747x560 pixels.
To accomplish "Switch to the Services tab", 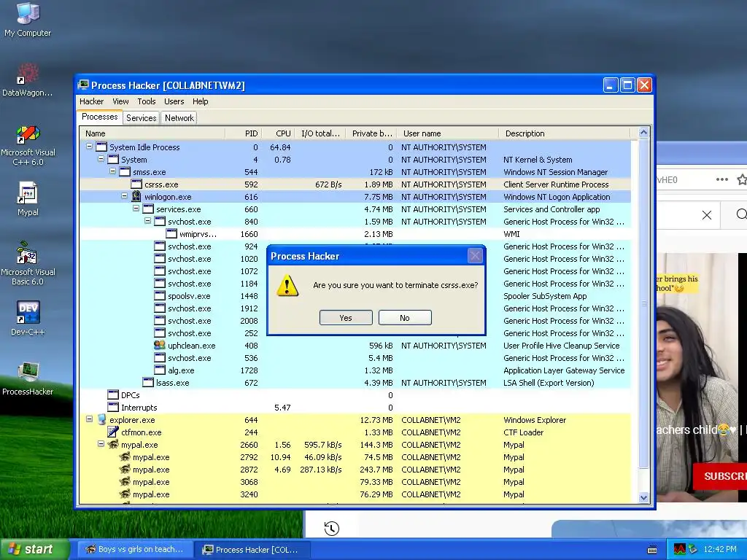I will (x=141, y=118).
